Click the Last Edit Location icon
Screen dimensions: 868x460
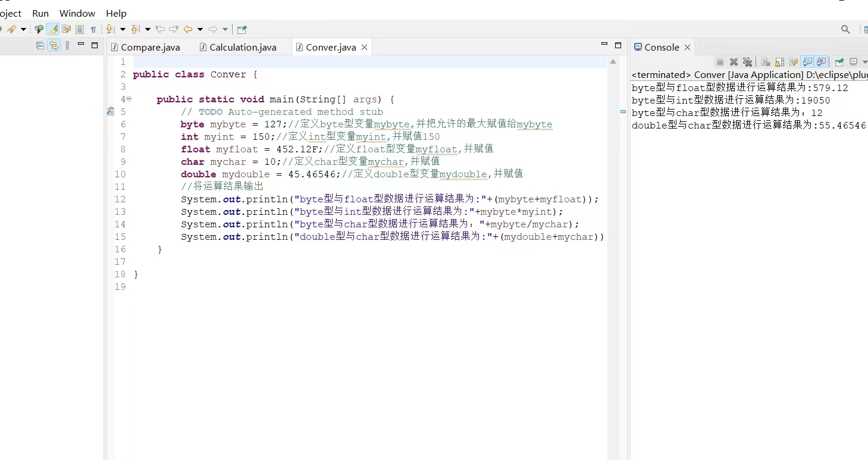(160, 29)
